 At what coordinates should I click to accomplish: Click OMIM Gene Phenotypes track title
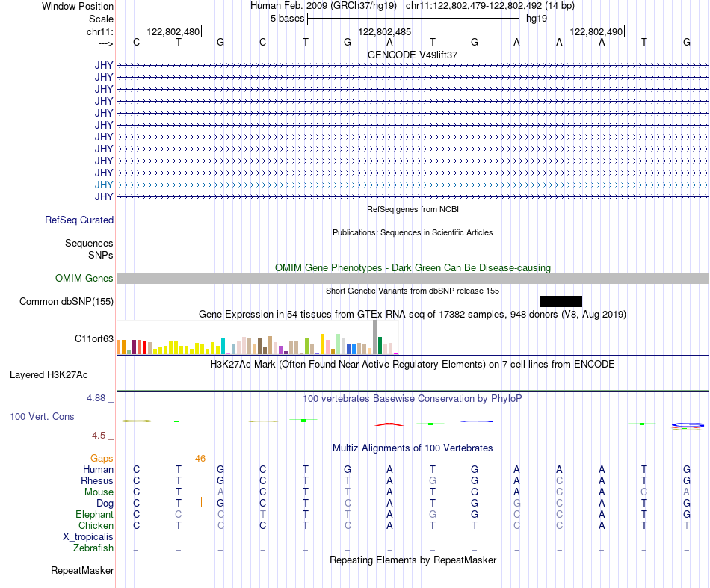pos(413,268)
